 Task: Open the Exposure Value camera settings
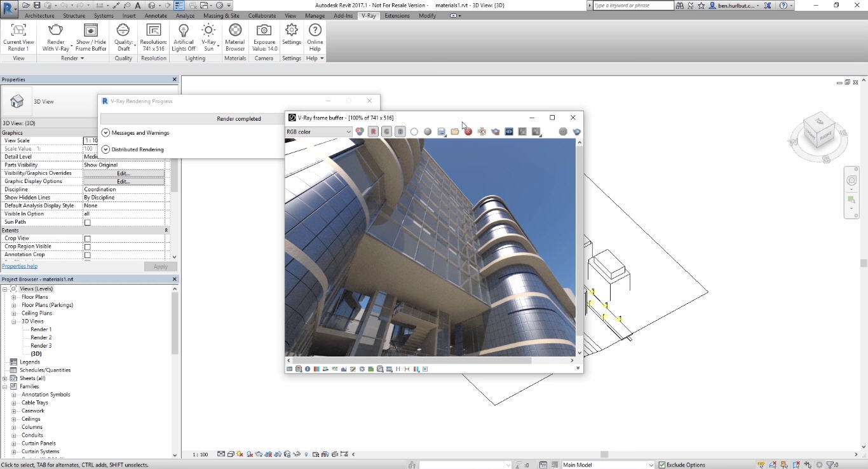pos(264,37)
